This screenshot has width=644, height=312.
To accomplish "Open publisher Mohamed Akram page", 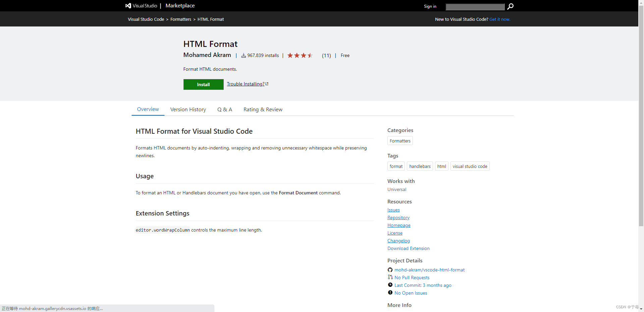I will click(207, 55).
